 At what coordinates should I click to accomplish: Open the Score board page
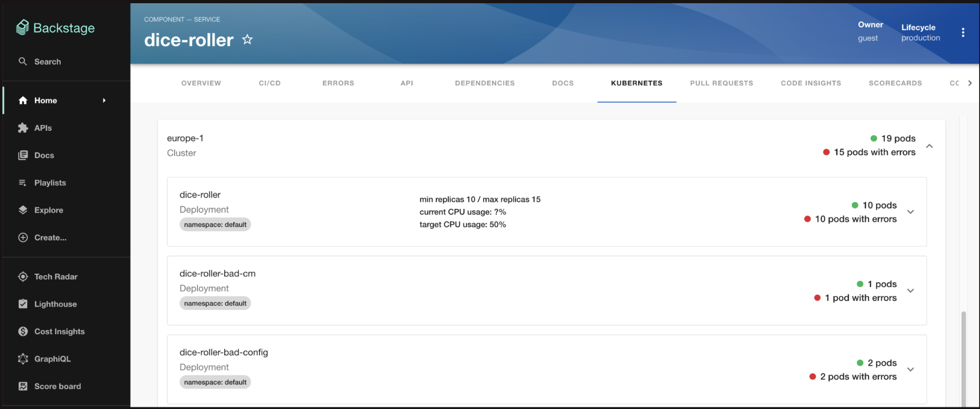click(57, 386)
